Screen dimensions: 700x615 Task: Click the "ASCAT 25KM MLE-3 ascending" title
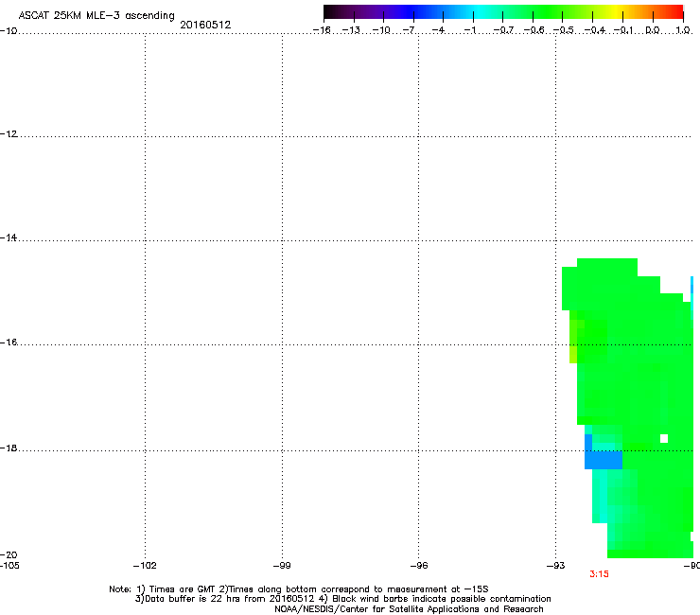[96, 16]
